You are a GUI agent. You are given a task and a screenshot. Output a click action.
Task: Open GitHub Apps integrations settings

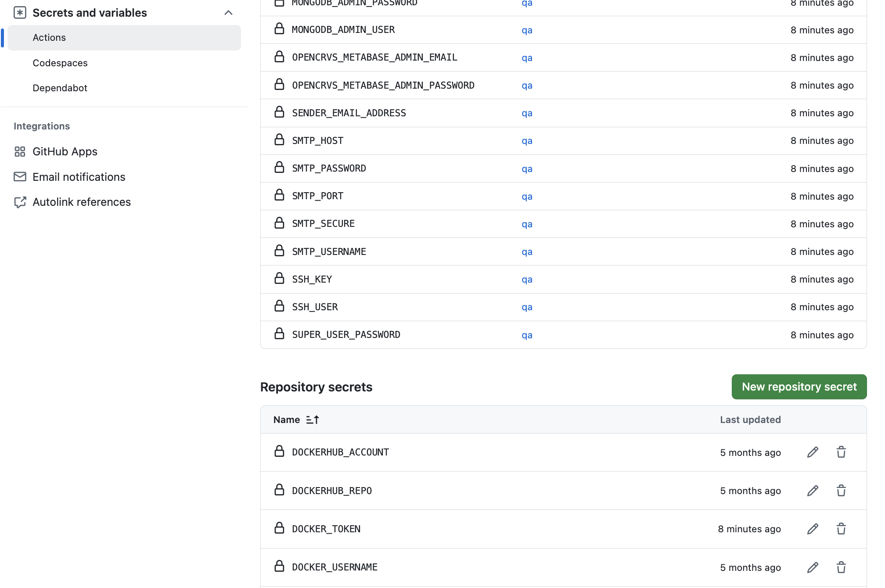65,152
